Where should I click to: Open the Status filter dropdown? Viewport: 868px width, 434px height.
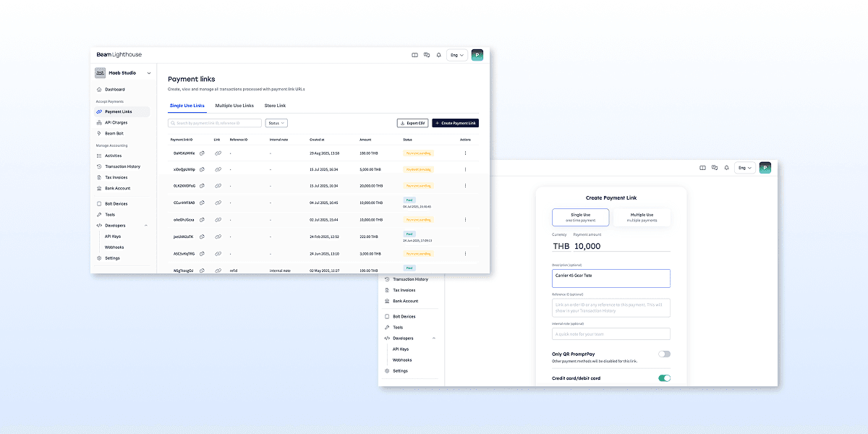click(276, 123)
